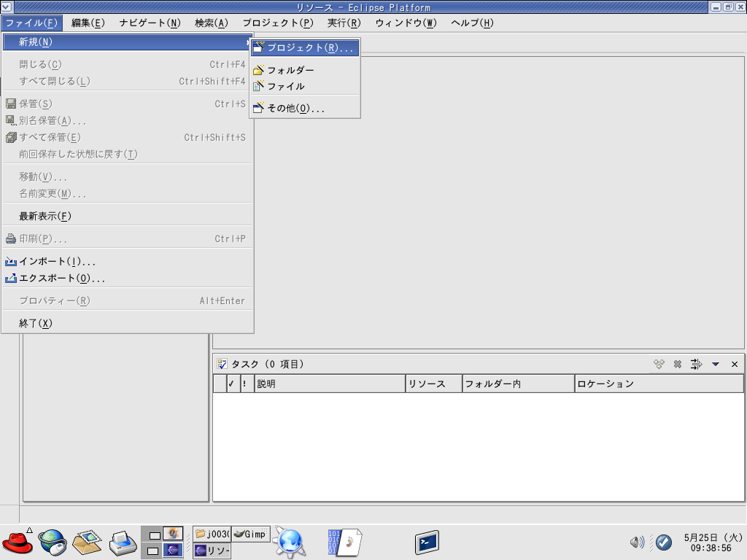Click the Import icon in File menu
This screenshot has height=560, width=747.
coord(11,262)
